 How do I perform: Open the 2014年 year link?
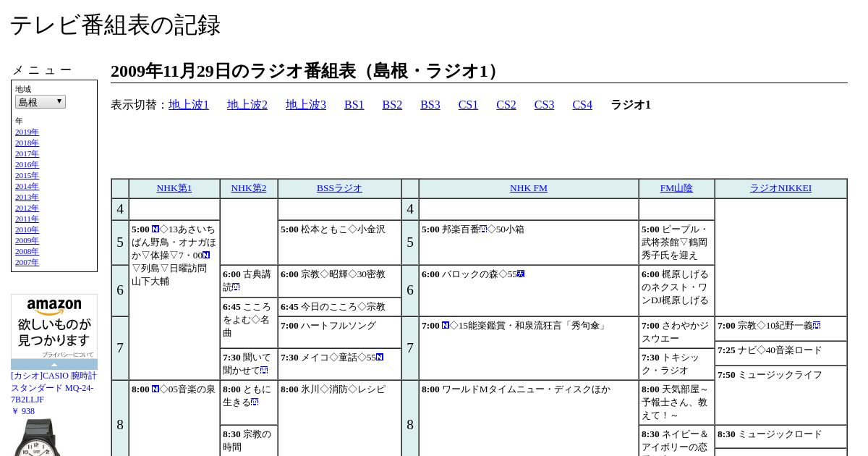[x=27, y=186]
